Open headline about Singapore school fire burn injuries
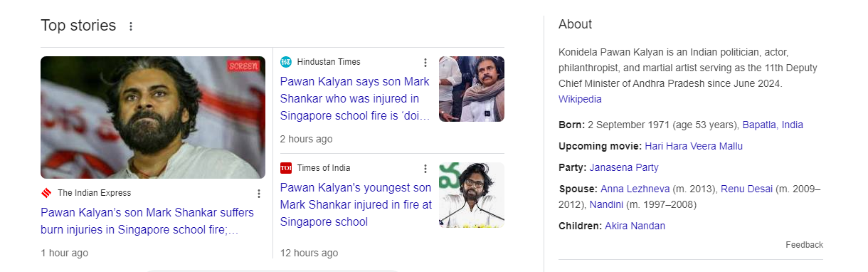The image size is (868, 272). 147,221
